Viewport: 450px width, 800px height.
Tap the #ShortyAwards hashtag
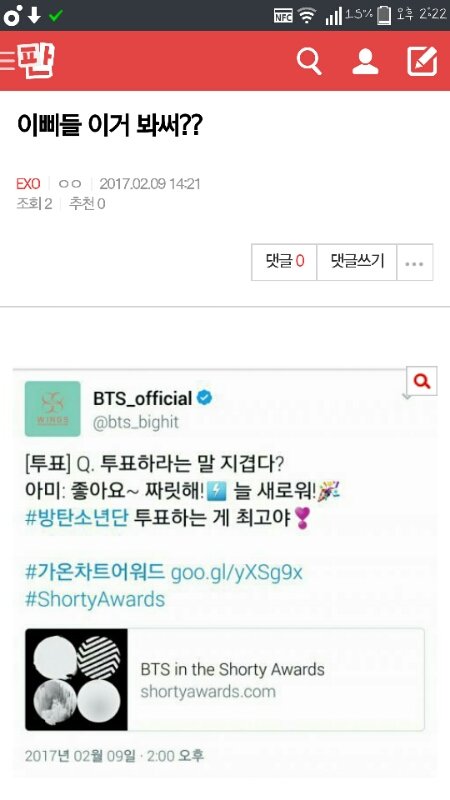(x=95, y=599)
